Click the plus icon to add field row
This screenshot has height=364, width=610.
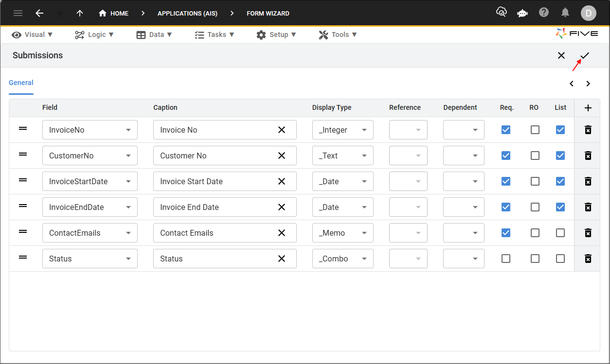coord(588,108)
